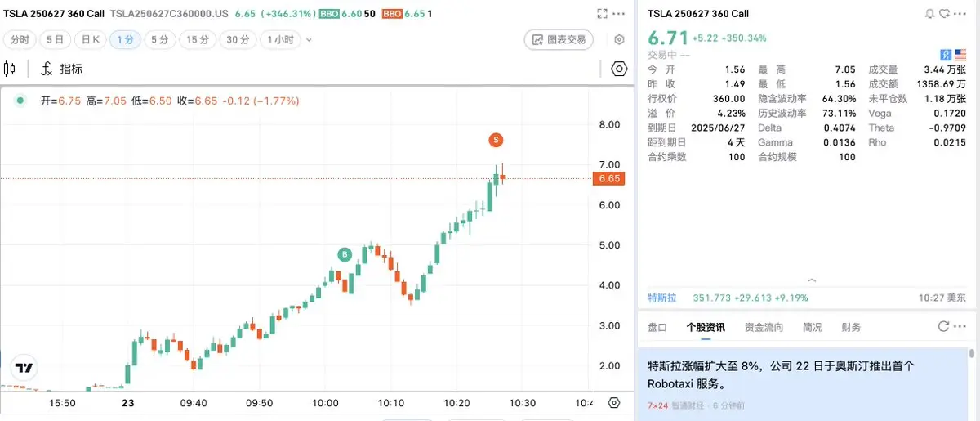Viewport: 980px width, 421px height.
Task: Select the 1小时 timeframe
Action: (x=280, y=39)
